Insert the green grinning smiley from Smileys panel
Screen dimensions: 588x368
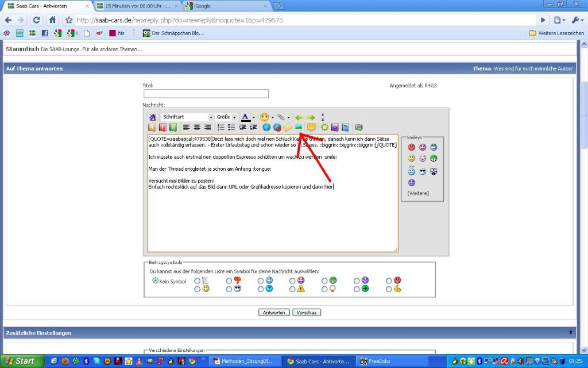(434, 158)
